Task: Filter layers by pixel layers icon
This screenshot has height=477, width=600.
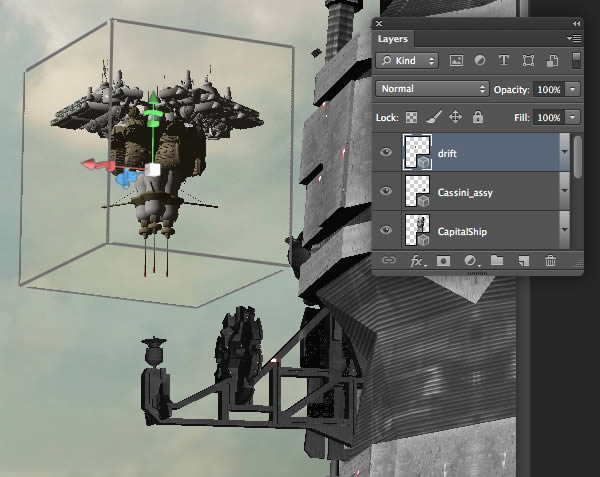Action: point(456,60)
